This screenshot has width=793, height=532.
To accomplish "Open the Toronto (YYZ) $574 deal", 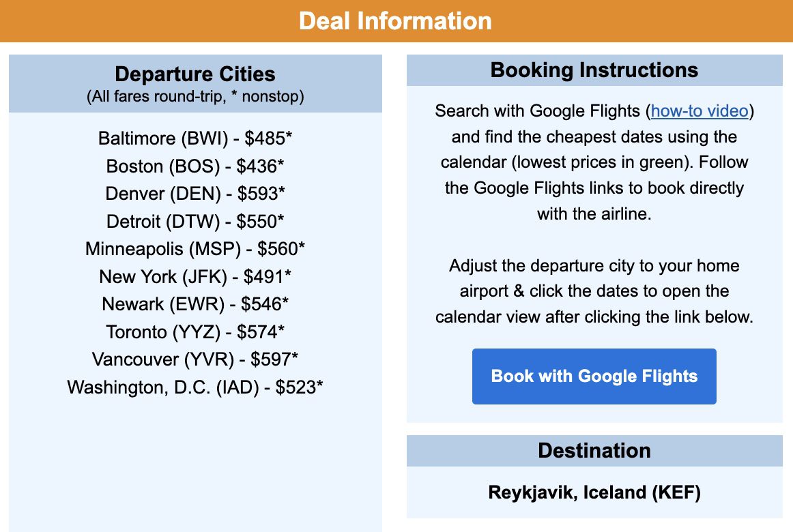I will pos(195,332).
